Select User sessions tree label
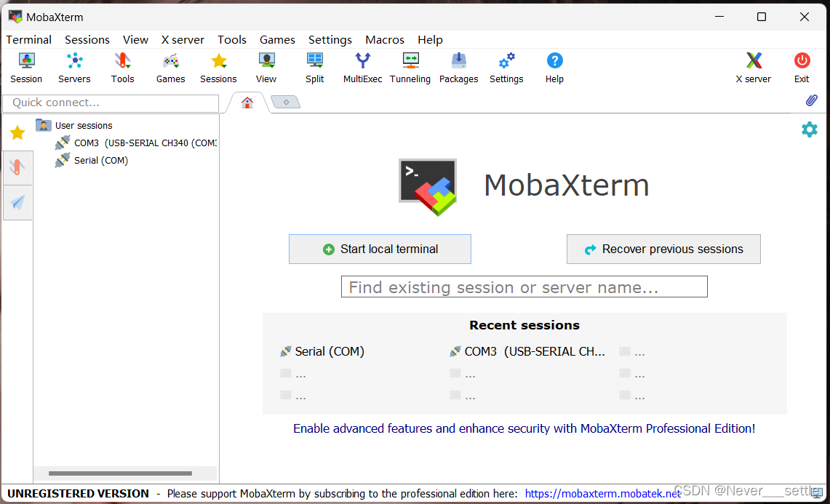The width and height of the screenshot is (830, 504). (84, 126)
